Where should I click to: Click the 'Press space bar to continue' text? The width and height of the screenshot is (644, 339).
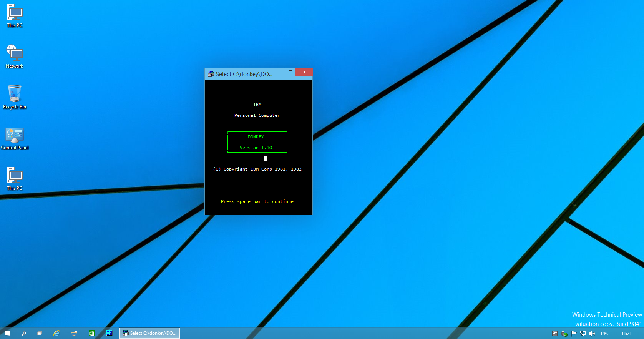coord(257,201)
